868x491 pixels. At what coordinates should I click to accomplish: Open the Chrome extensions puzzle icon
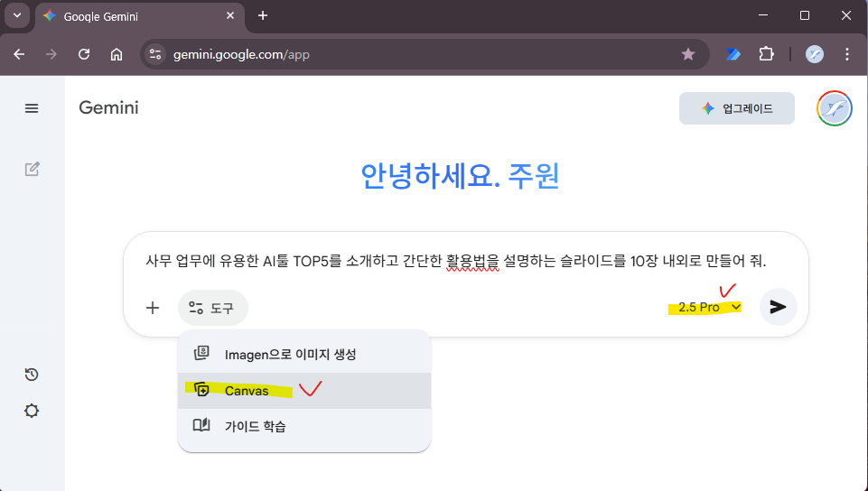766,54
